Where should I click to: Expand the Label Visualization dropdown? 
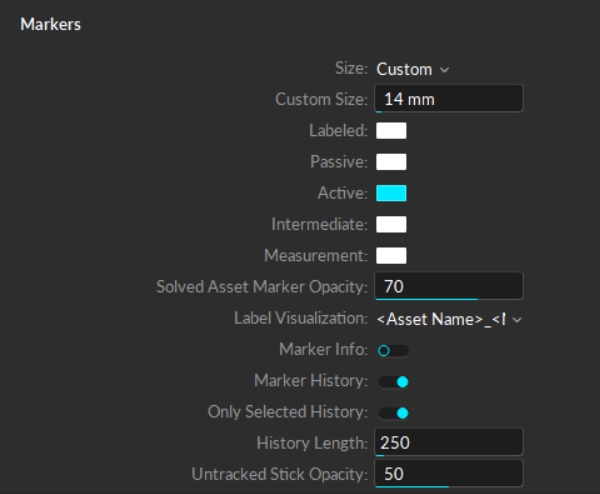[x=449, y=318]
